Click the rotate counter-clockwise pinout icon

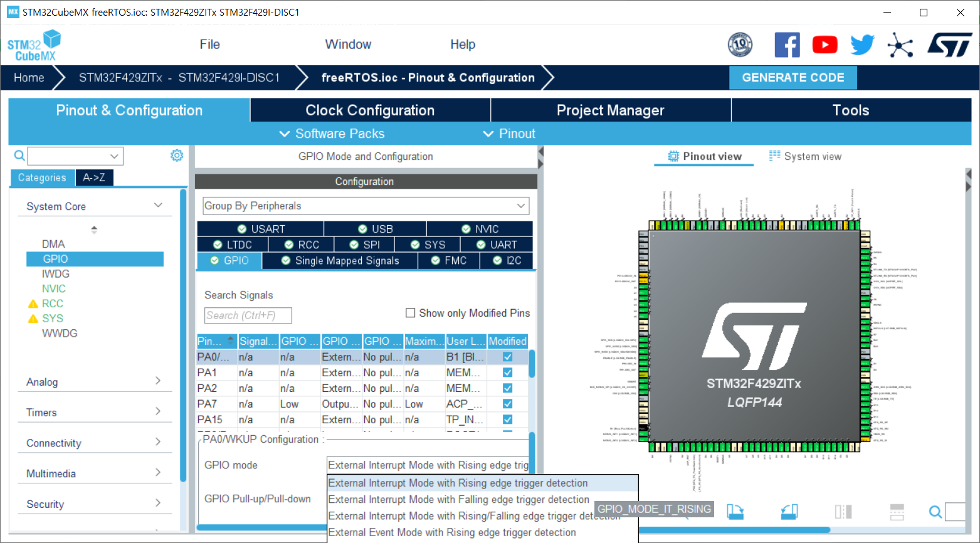click(x=789, y=512)
